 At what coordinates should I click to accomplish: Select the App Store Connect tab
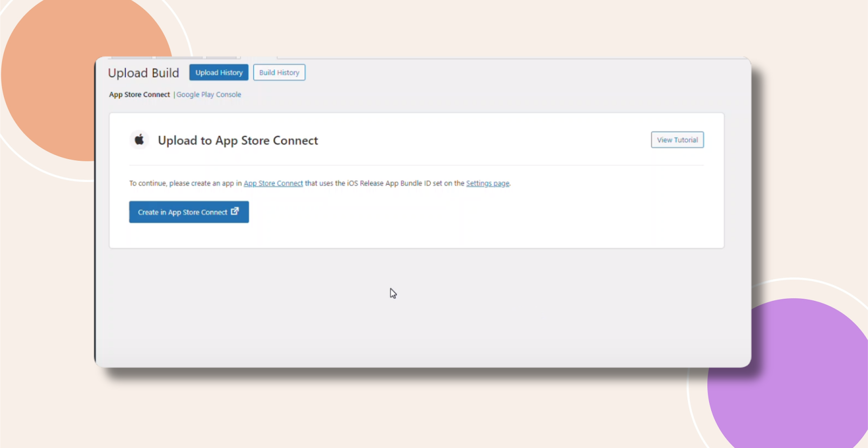coord(139,94)
